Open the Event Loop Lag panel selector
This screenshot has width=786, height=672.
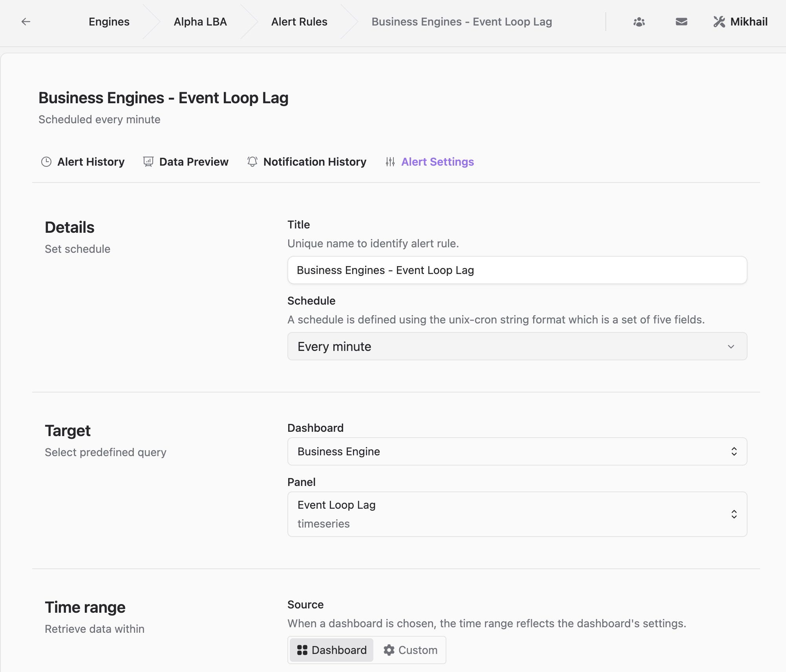point(517,514)
